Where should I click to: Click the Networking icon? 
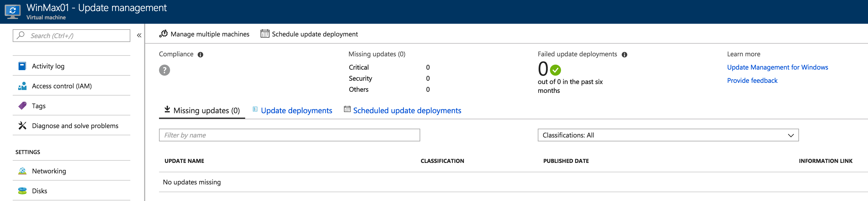pyautogui.click(x=22, y=171)
